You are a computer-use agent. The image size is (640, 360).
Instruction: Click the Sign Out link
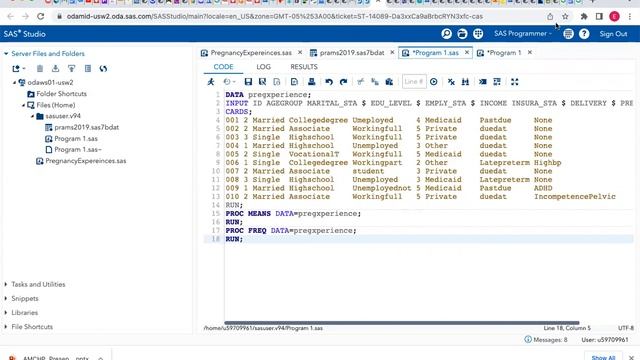click(613, 34)
